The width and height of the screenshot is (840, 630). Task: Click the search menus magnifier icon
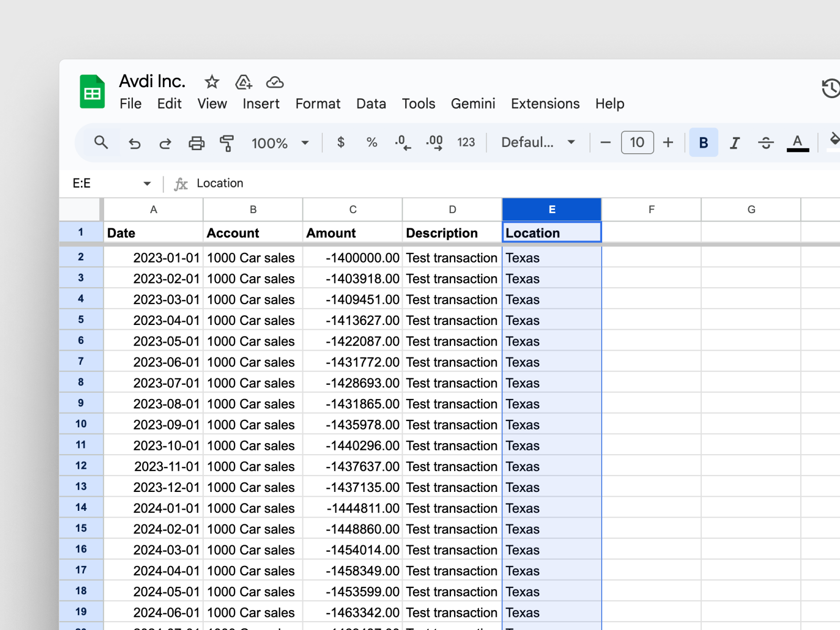pyautogui.click(x=101, y=143)
